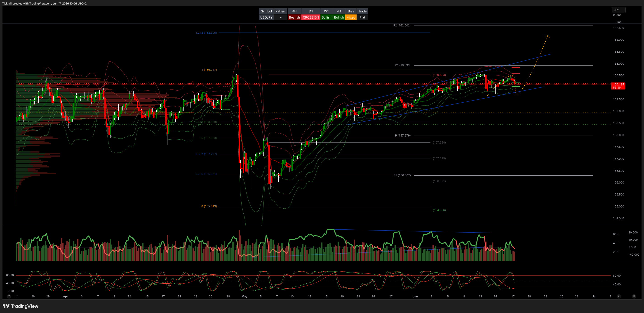This screenshot has width=644, height=313.
Task: Click the W1 column header
Action: tap(326, 11)
